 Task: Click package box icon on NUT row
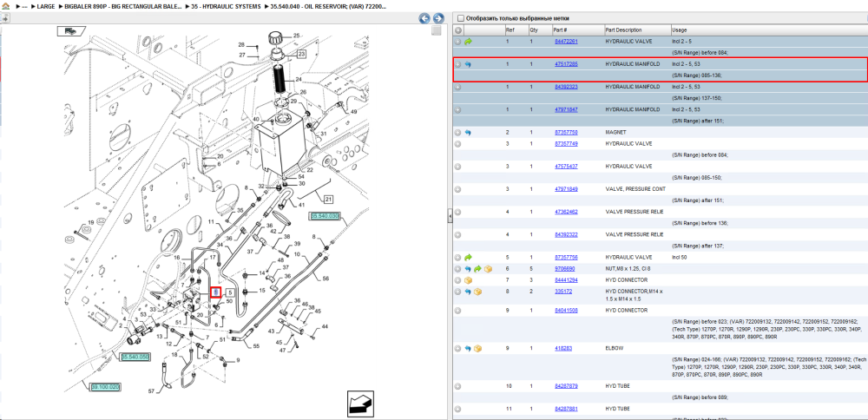pyautogui.click(x=488, y=269)
